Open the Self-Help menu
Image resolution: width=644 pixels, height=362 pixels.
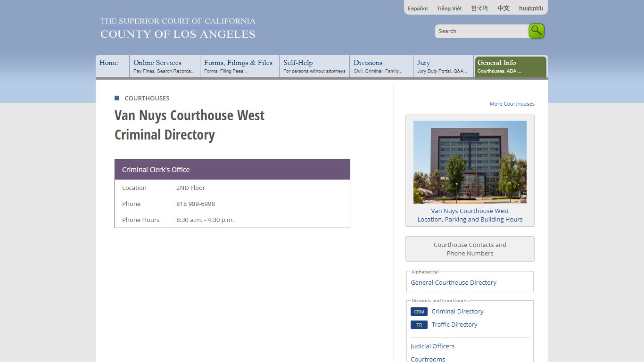pos(314,66)
